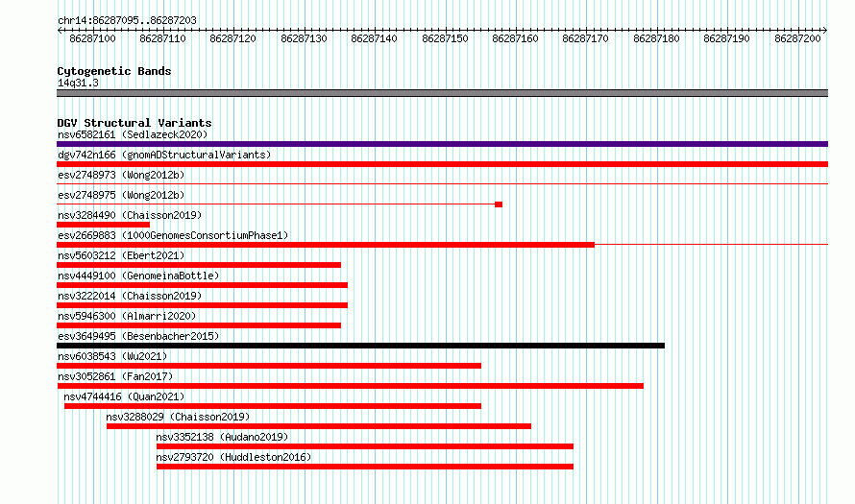
Task: Open nsv3352138 (Audano2019) label
Action: [x=222, y=437]
